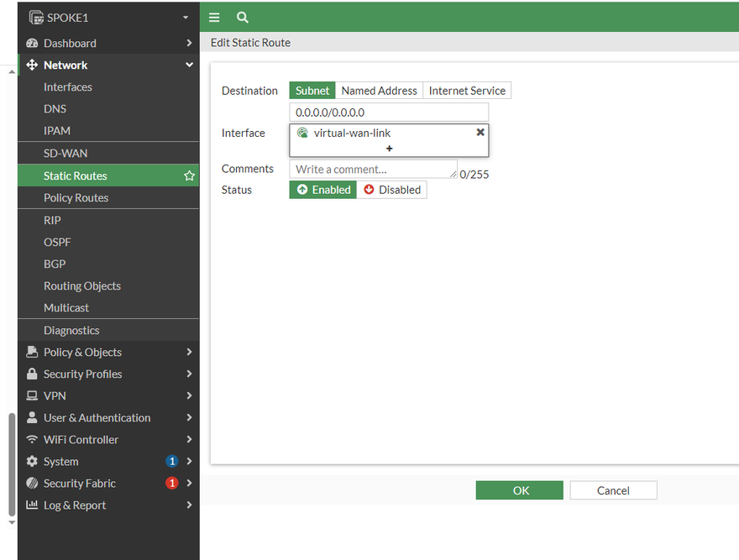This screenshot has height=560, width=739.
Task: Open the SD-WAN menu item
Action: [66, 153]
